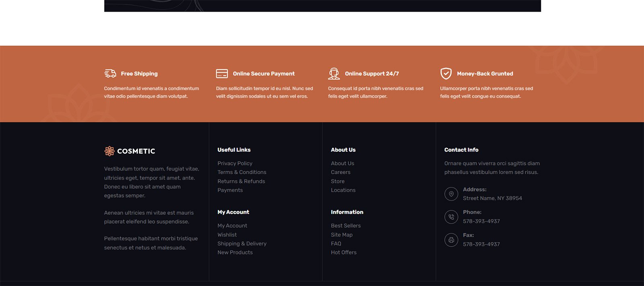Image resolution: width=644 pixels, height=286 pixels.
Task: Visit the Careers page link
Action: [341, 172]
